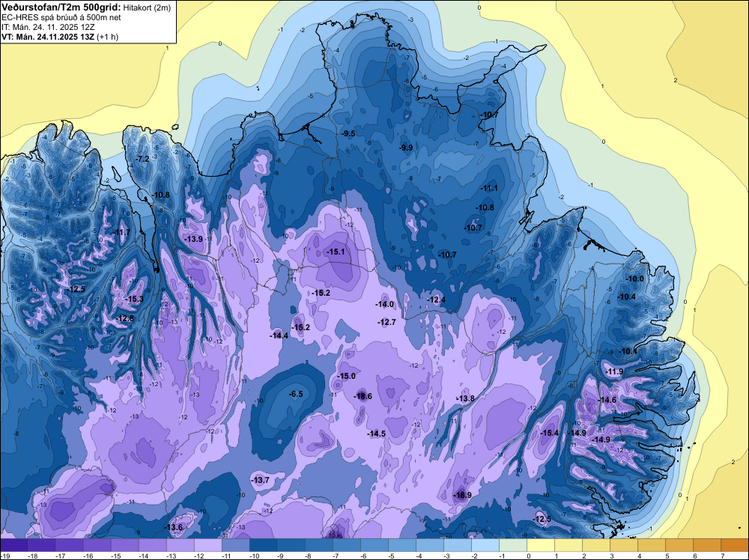The width and height of the screenshot is (749, 560).
Task: Click the bold temperature value "-18.6"
Action: coord(363,396)
